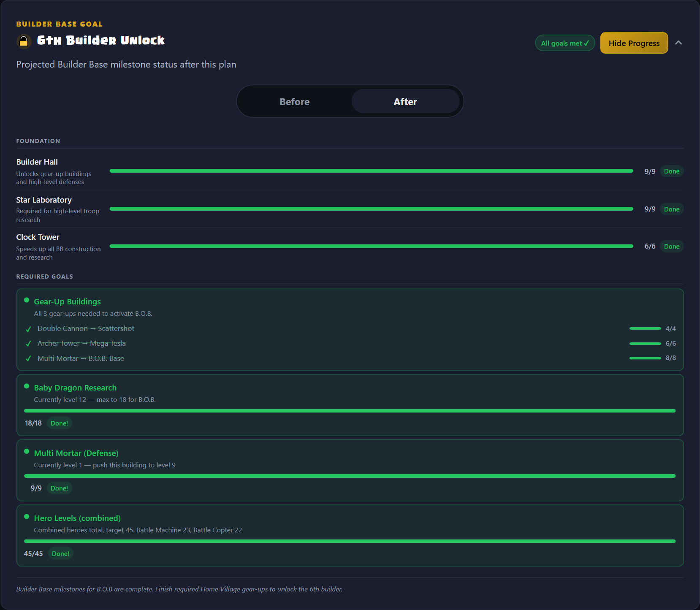The image size is (700, 610).
Task: Click the Done badge for Clock Tower
Action: 671,247
